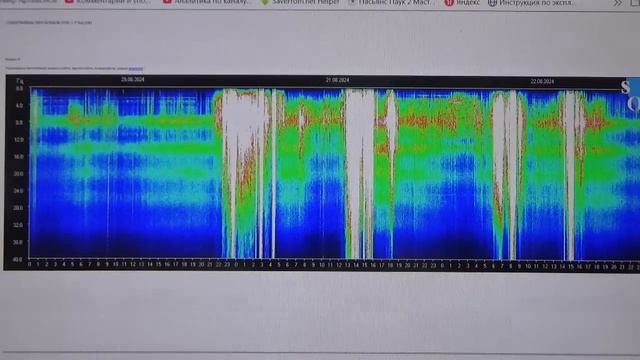Click the 22.08.2024 date label
640x360 pixels.
point(542,82)
